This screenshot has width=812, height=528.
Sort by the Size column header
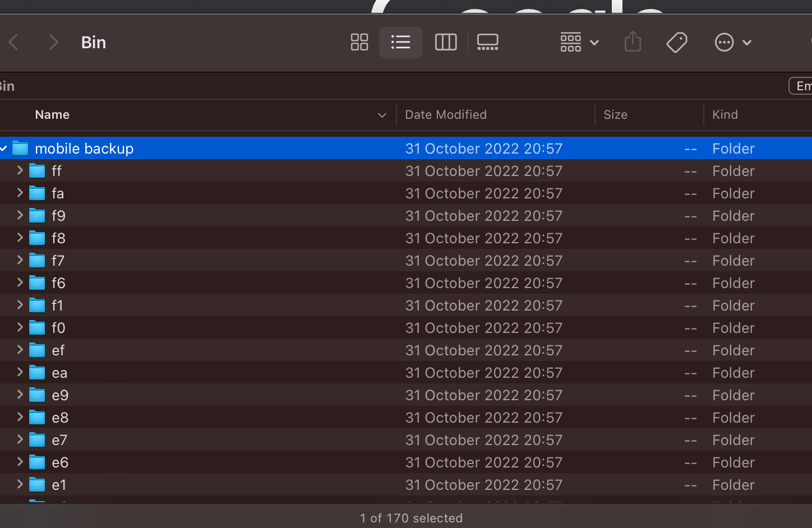(615, 114)
